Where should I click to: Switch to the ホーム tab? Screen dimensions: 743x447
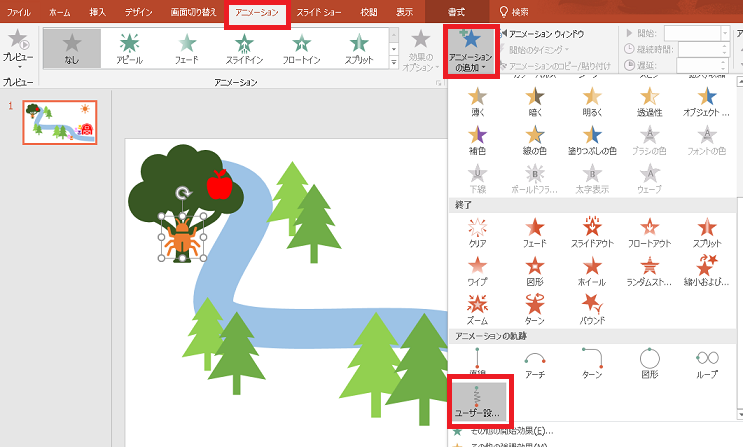pyautogui.click(x=60, y=12)
